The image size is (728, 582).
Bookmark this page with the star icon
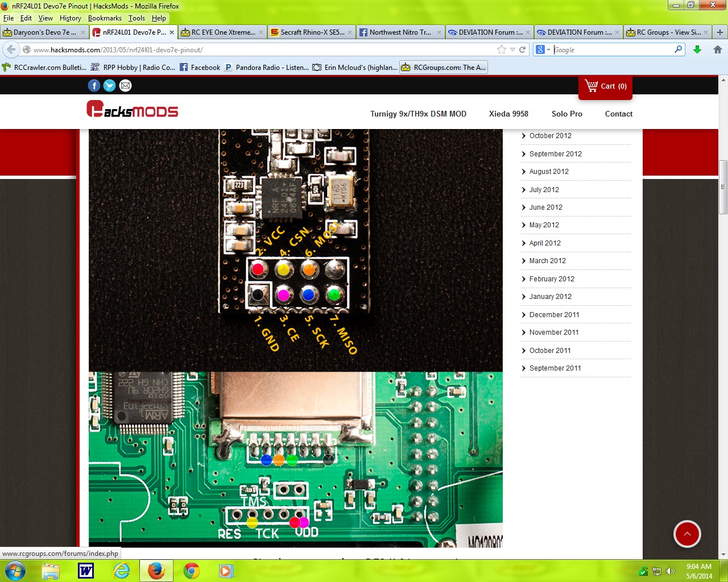coord(501,49)
